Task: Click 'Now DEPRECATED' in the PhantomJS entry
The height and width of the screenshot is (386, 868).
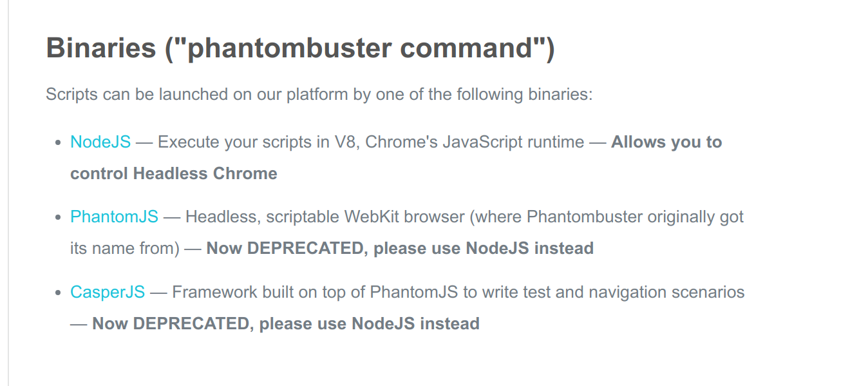Action: click(285, 248)
